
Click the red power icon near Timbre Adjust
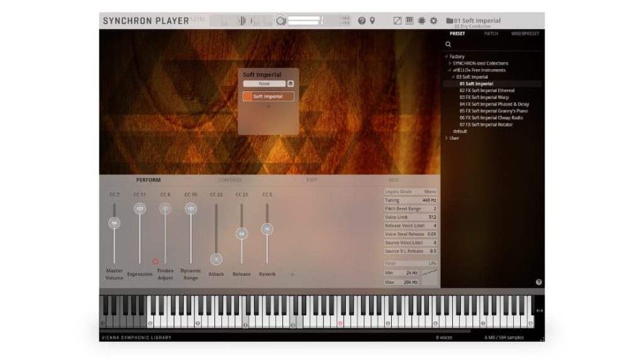(155, 261)
